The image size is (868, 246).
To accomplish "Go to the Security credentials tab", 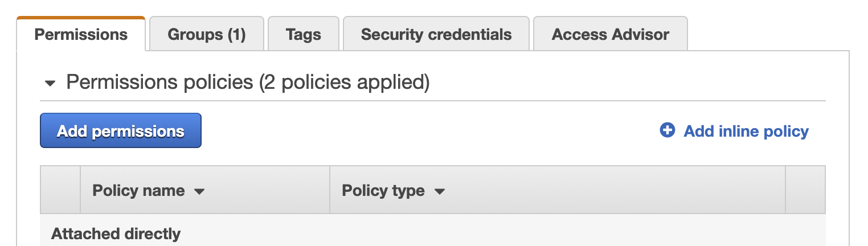I will click(436, 34).
